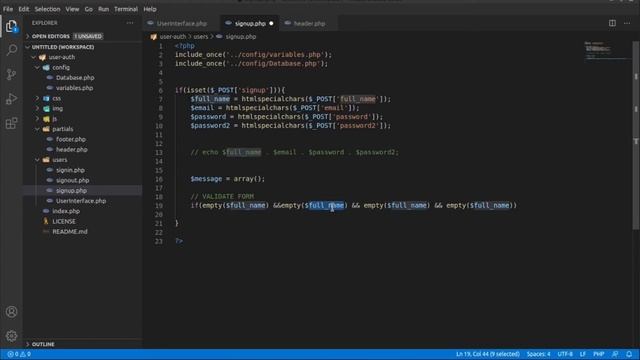Open the File menu

[x=8, y=9]
